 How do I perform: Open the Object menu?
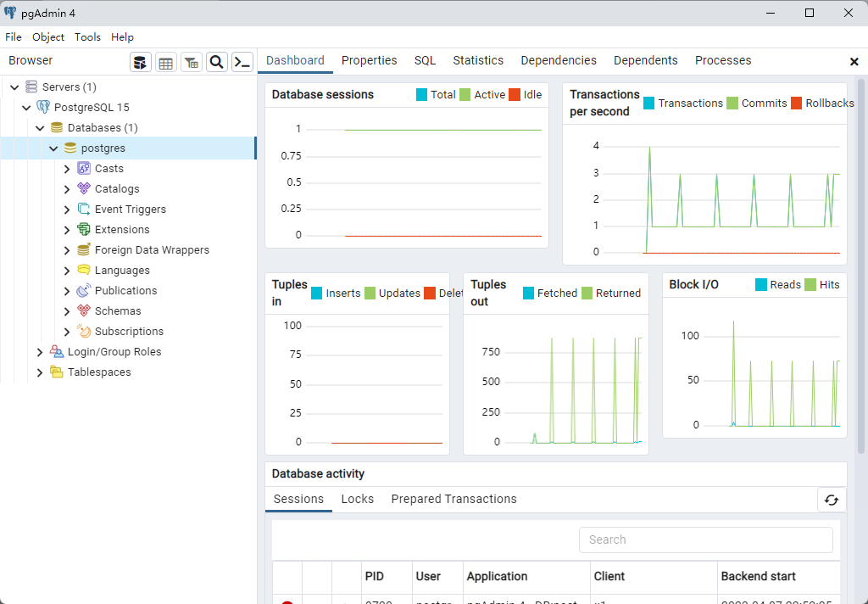pos(48,37)
